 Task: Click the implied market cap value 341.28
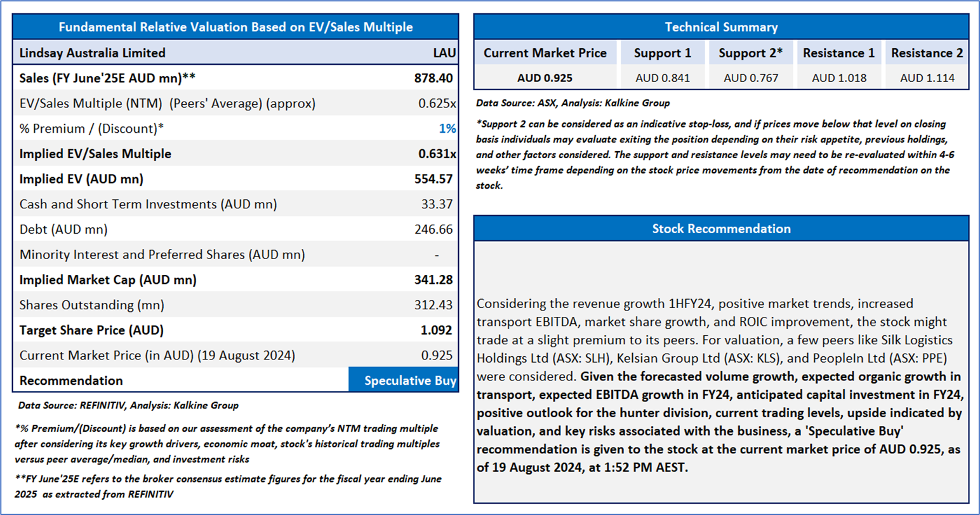click(434, 280)
